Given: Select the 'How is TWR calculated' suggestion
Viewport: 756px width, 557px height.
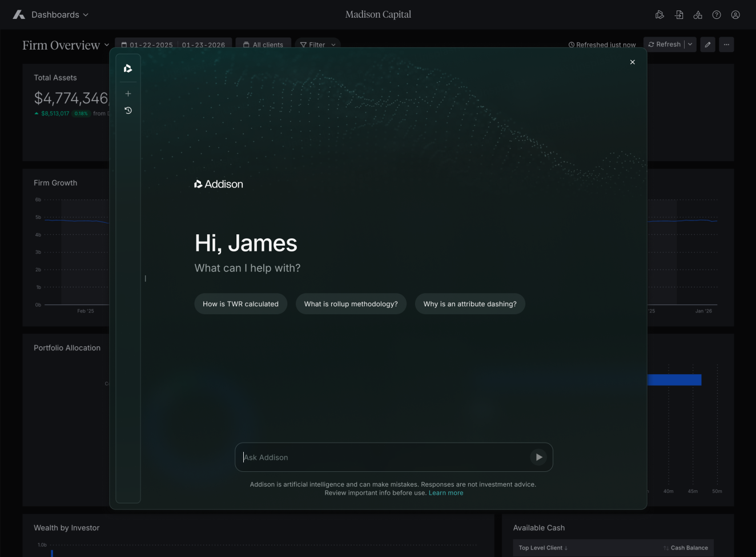Looking at the screenshot, I should 240,304.
